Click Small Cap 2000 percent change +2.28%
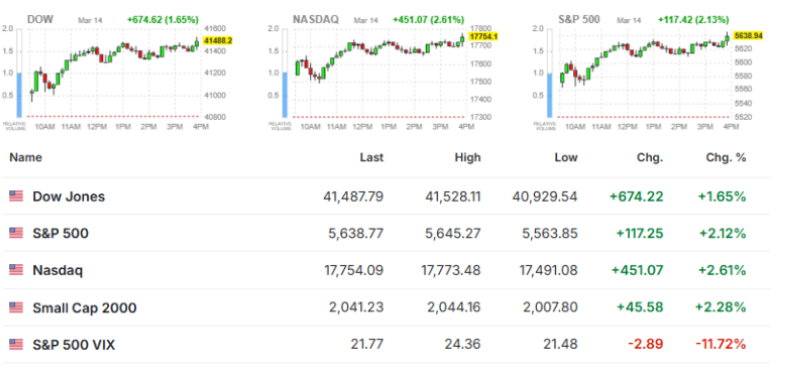The image size is (790, 377). point(721,308)
